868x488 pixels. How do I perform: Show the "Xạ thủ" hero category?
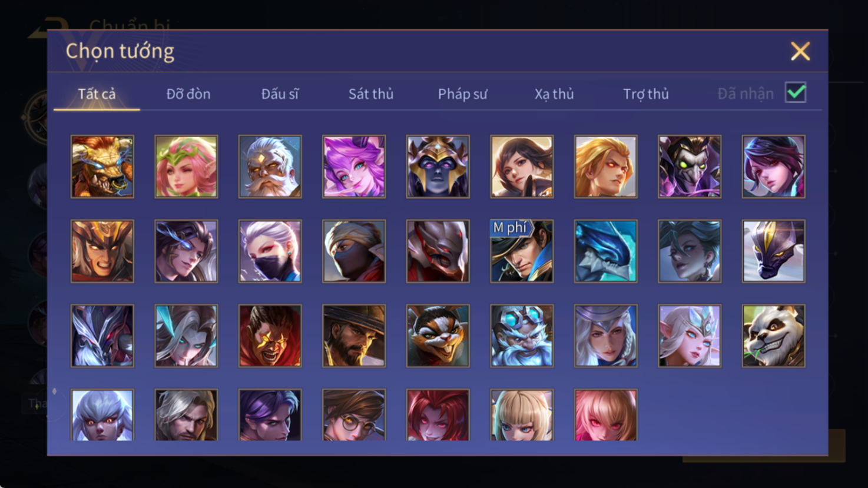[x=554, y=94]
